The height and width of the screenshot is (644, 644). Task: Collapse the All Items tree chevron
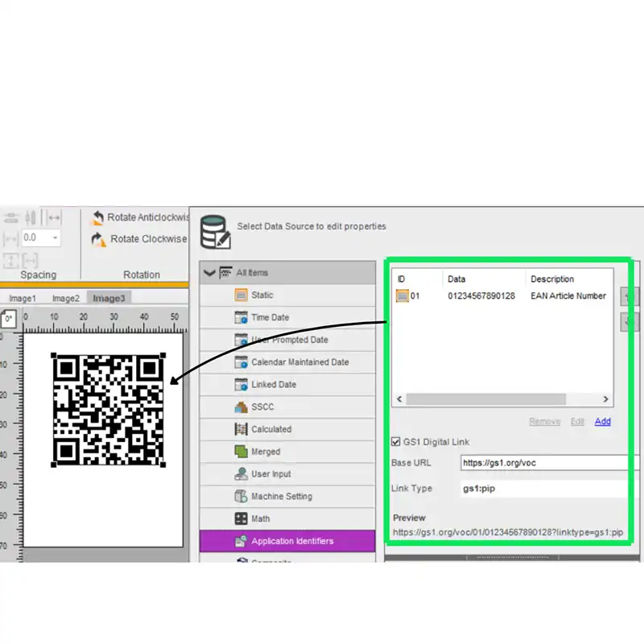point(209,273)
